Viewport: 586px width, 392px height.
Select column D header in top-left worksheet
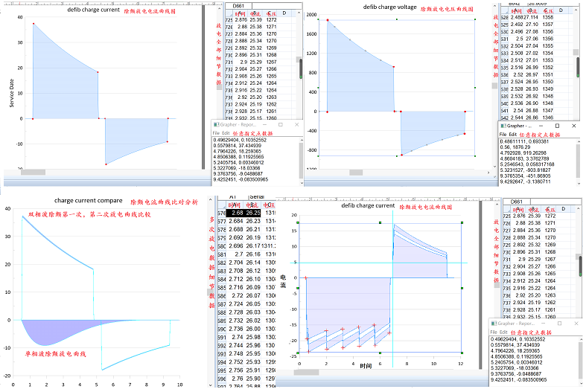click(x=284, y=13)
